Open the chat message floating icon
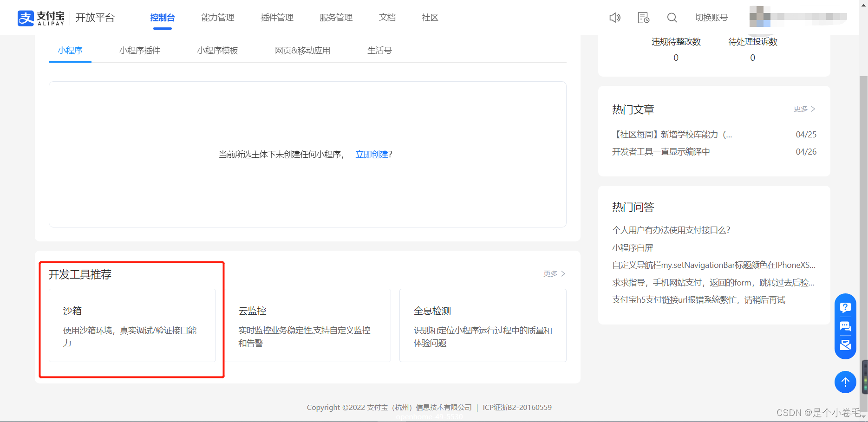868x422 pixels. 845,326
